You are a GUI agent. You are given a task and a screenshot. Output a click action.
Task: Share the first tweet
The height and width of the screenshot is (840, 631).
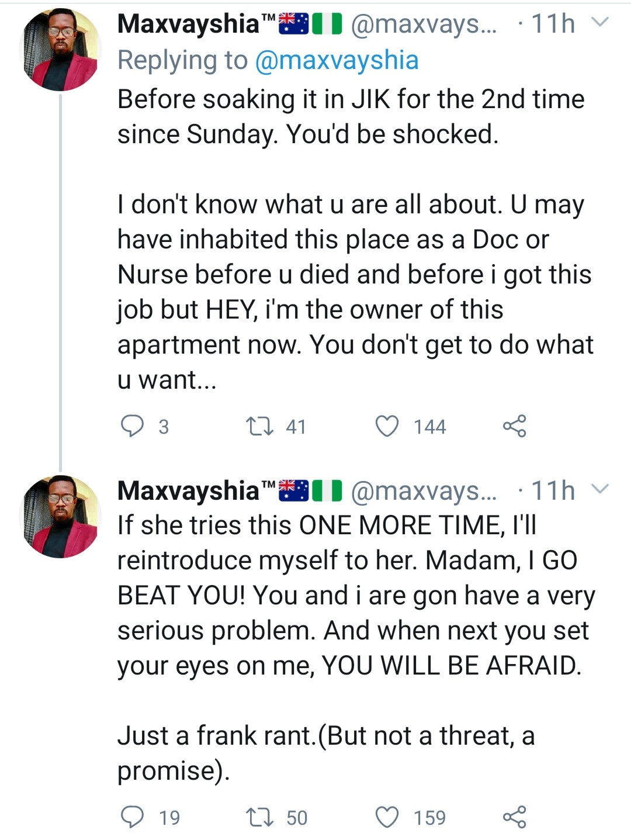[x=514, y=426]
